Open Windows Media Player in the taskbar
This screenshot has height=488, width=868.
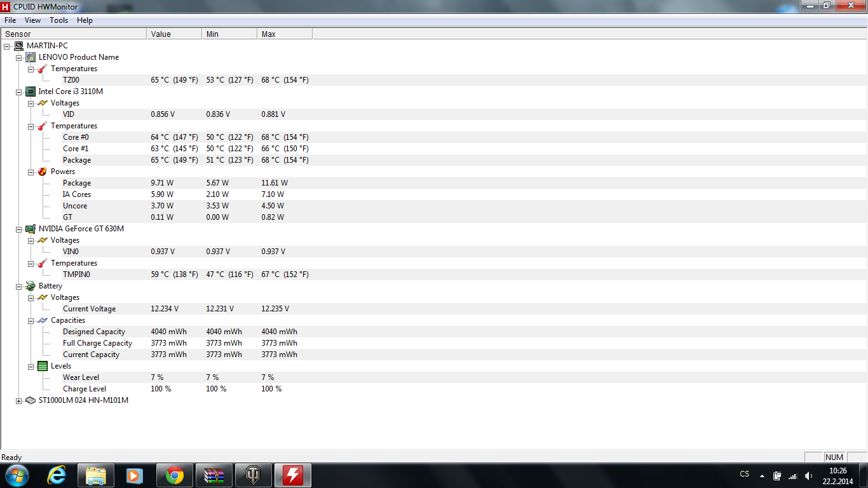[x=135, y=475]
